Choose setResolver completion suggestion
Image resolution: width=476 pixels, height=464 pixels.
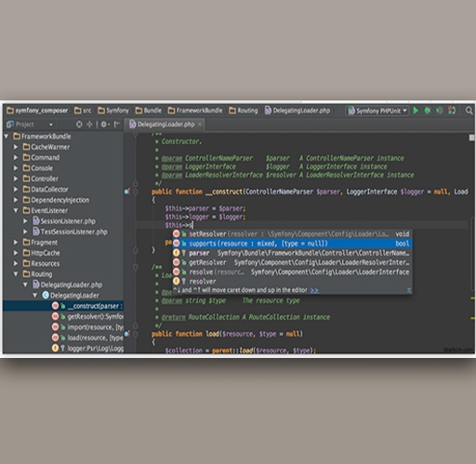(x=292, y=234)
